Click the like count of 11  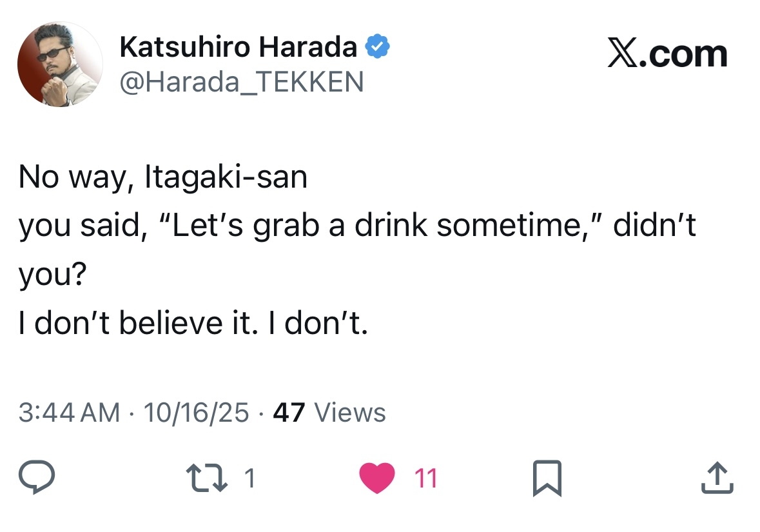(x=425, y=478)
